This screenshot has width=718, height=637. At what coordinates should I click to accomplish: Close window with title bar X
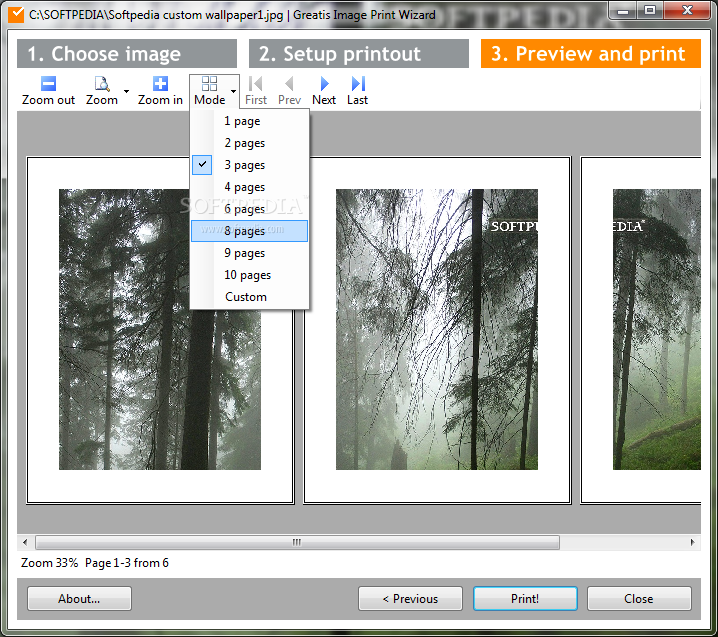tap(687, 11)
